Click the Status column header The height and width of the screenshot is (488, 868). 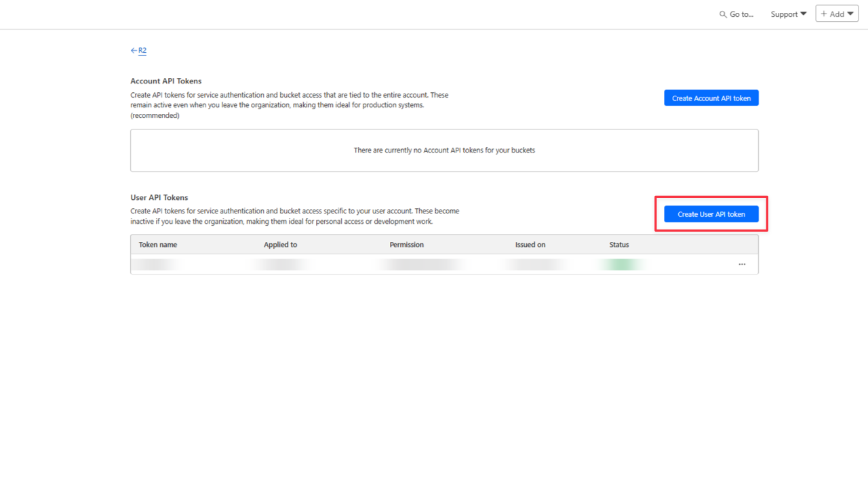click(619, 245)
